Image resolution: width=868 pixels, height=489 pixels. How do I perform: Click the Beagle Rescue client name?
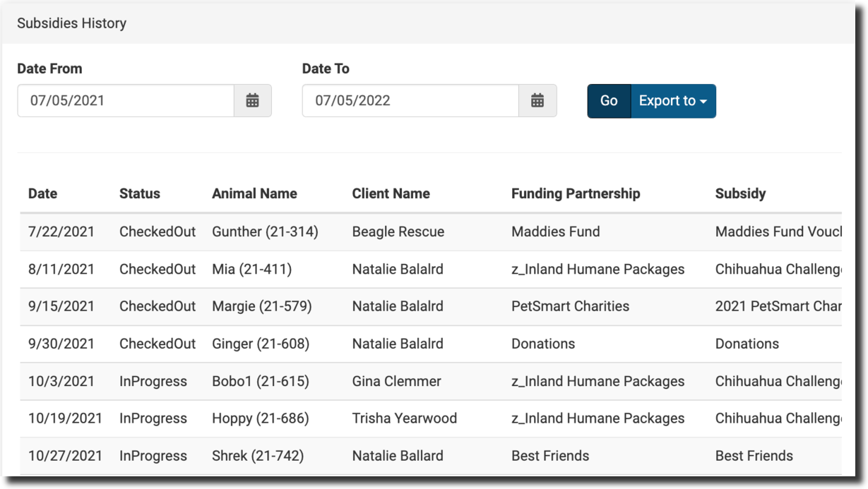pos(398,231)
